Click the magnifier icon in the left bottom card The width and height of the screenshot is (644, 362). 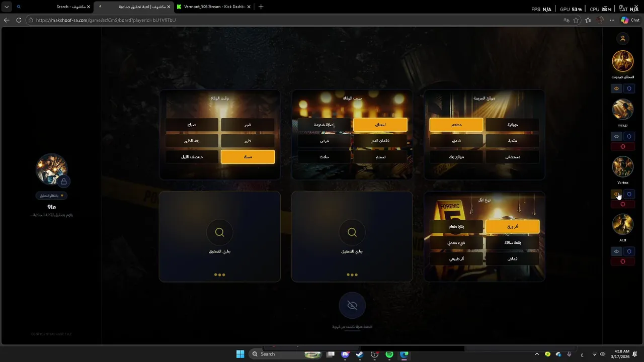pyautogui.click(x=219, y=232)
